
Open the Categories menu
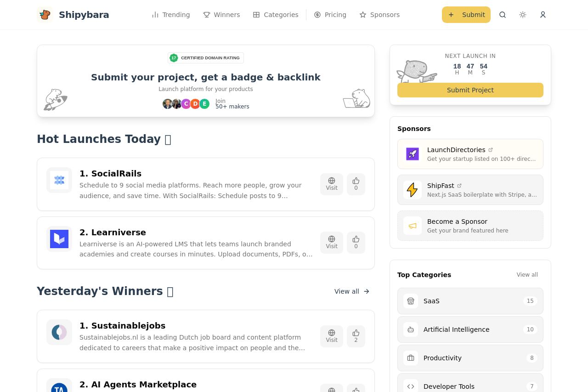276,15
